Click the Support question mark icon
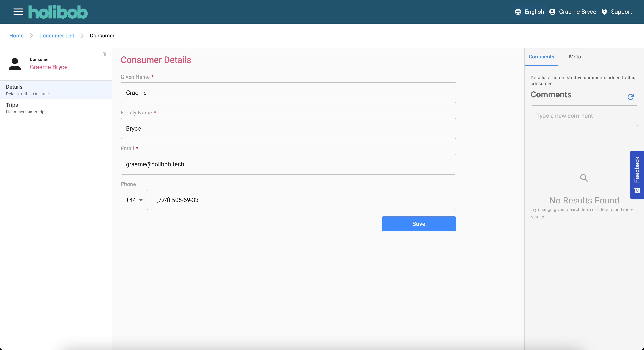This screenshot has height=350, width=644. pyautogui.click(x=604, y=12)
